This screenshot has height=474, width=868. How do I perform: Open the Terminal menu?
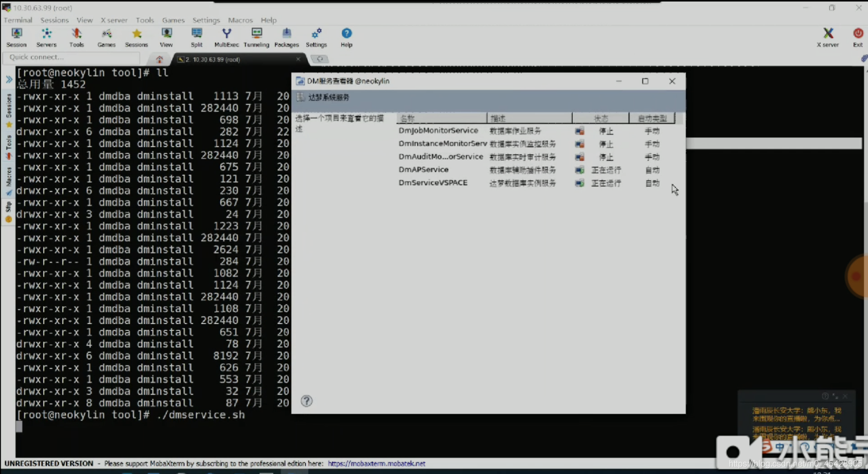pyautogui.click(x=18, y=20)
